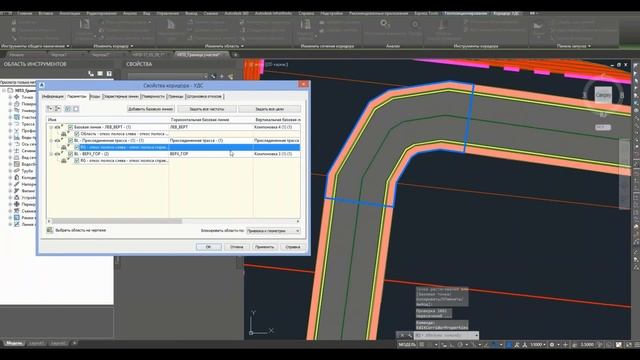Image resolution: width=640 pixels, height=360 pixels.
Task: Collapse the 'BL - ВЕРХ_ГОР' tree node
Action: [x=51, y=154]
